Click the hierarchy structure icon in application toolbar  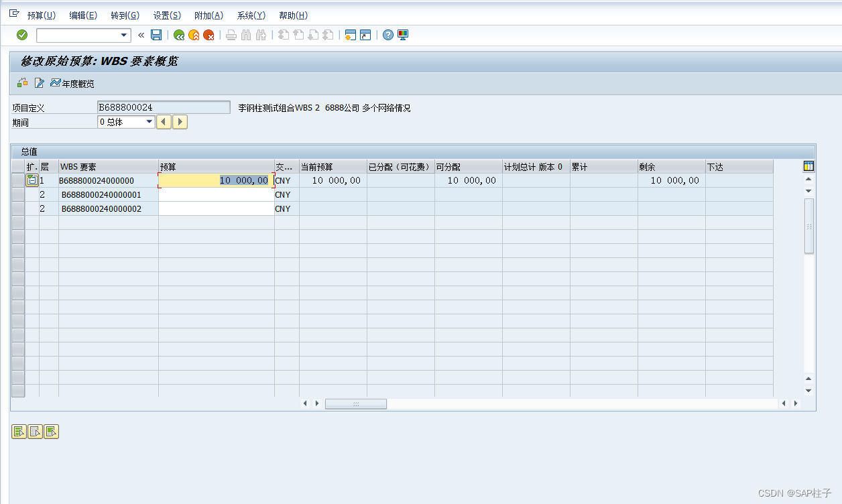[x=23, y=83]
